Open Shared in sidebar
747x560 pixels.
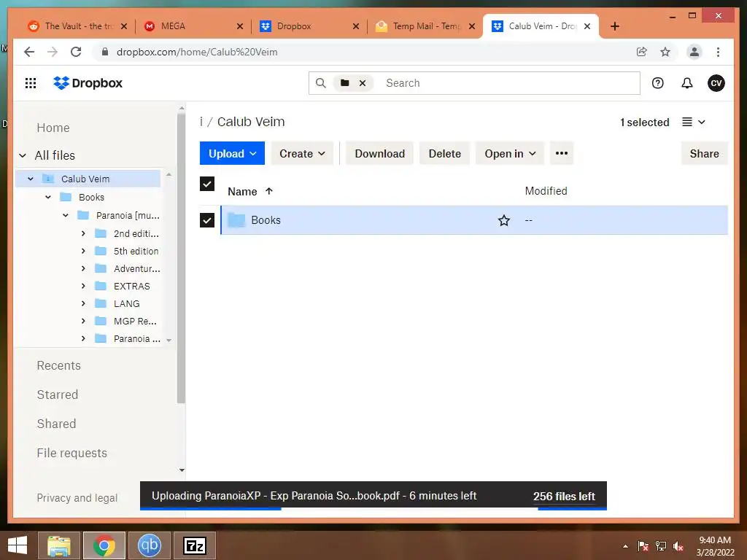(56, 424)
